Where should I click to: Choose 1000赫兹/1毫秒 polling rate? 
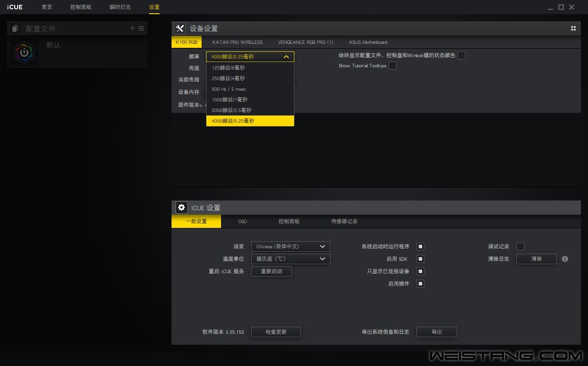pyautogui.click(x=250, y=100)
